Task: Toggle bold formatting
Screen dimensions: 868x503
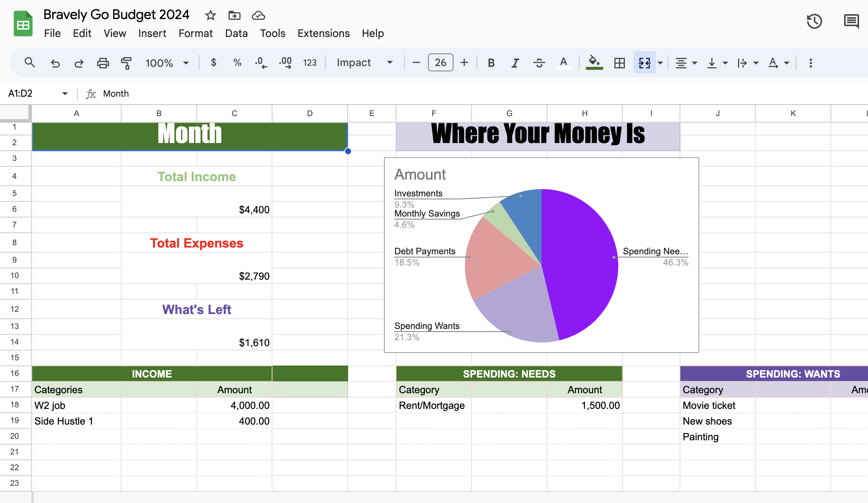Action: (491, 63)
